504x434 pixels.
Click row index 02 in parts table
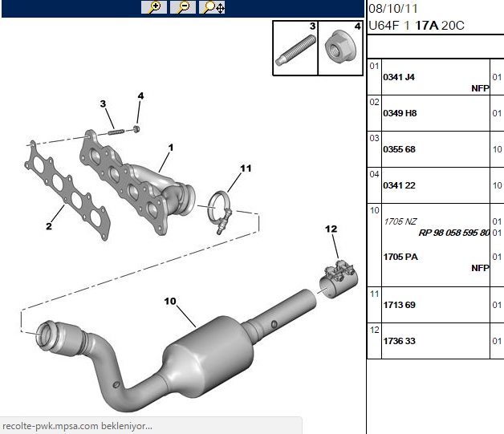pyautogui.click(x=374, y=102)
